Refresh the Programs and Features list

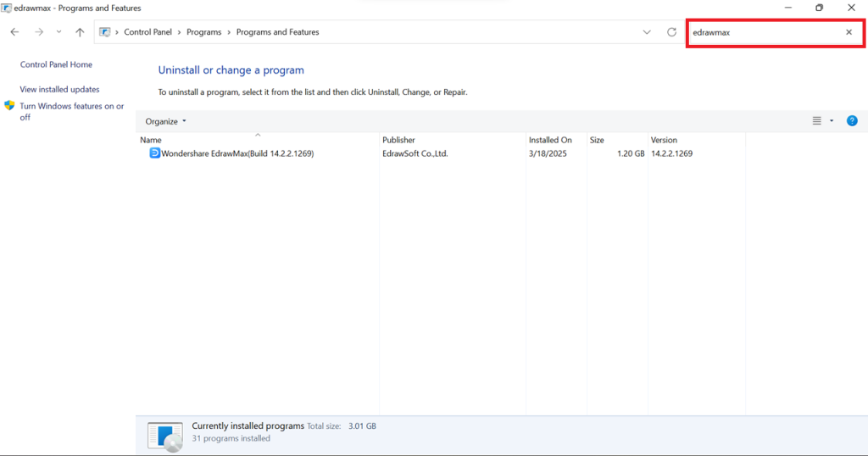[671, 32]
